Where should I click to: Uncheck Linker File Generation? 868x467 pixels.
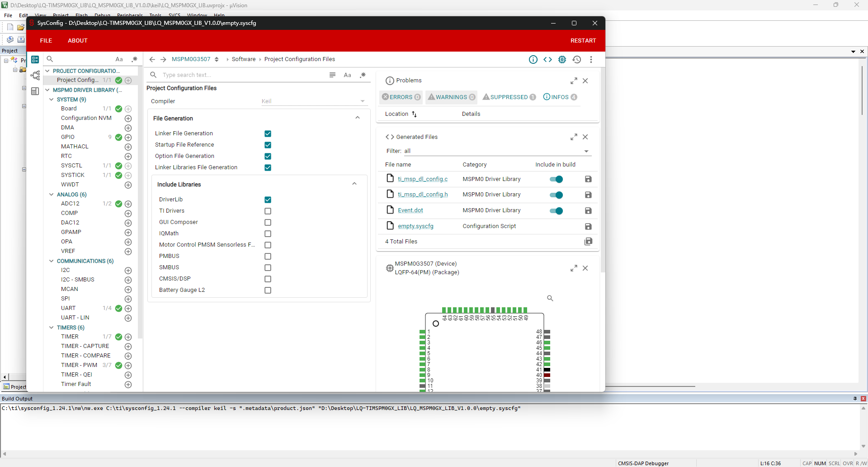(x=268, y=133)
